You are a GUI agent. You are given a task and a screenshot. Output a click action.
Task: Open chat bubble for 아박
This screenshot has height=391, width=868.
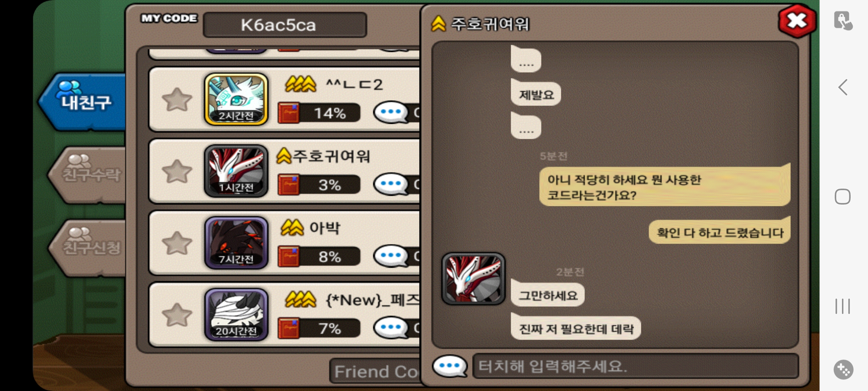pos(391,256)
